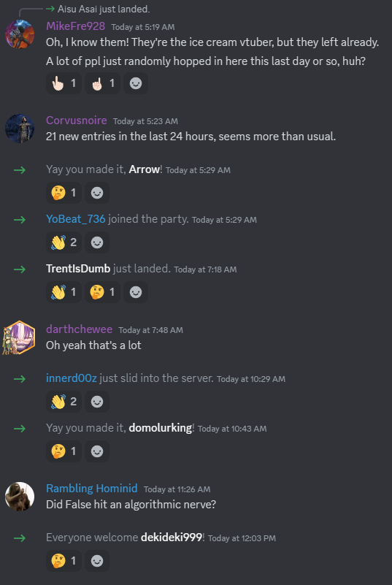Click the wave reaction under YoBeat_736 joined message
The height and width of the screenshot is (585, 392).
coord(64,242)
